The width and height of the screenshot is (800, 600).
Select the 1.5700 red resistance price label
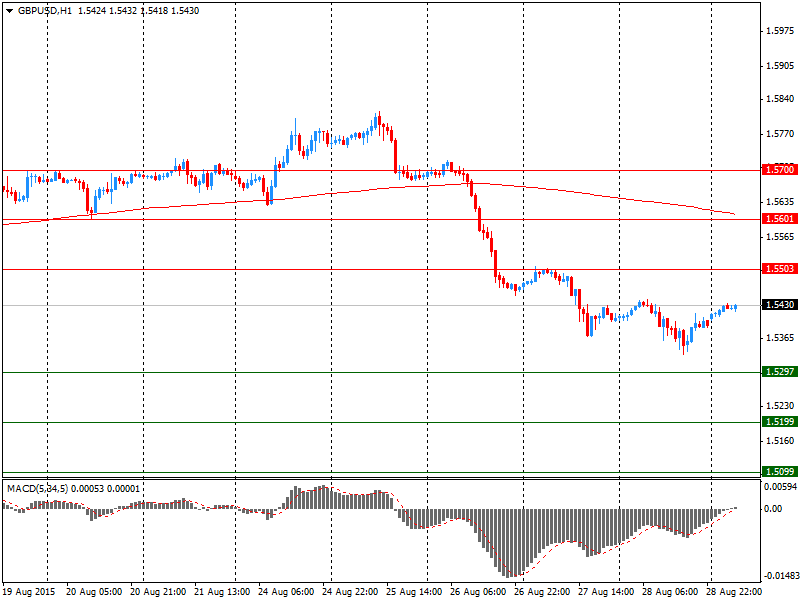pyautogui.click(x=779, y=169)
